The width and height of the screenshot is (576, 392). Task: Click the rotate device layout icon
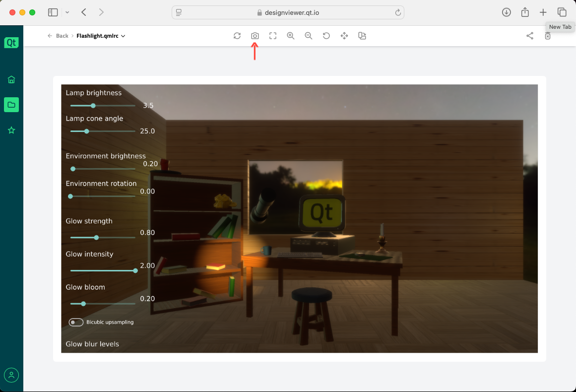362,36
